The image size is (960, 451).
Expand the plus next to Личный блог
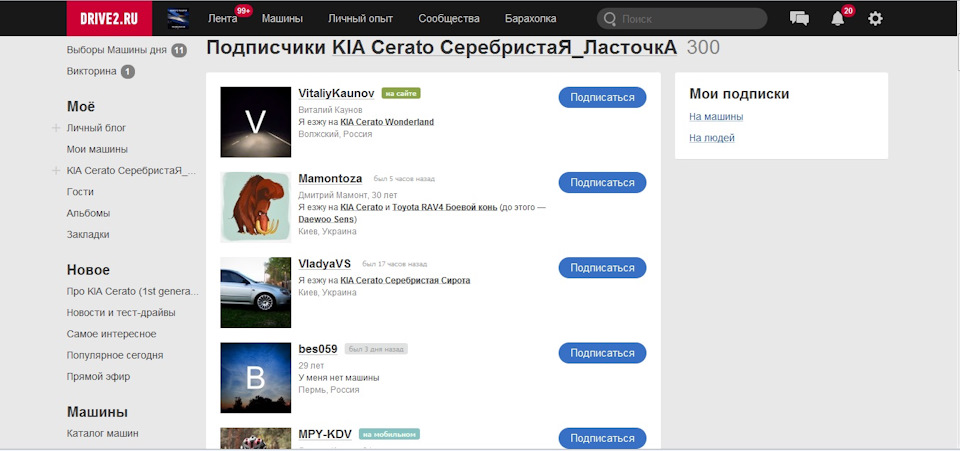coord(56,128)
